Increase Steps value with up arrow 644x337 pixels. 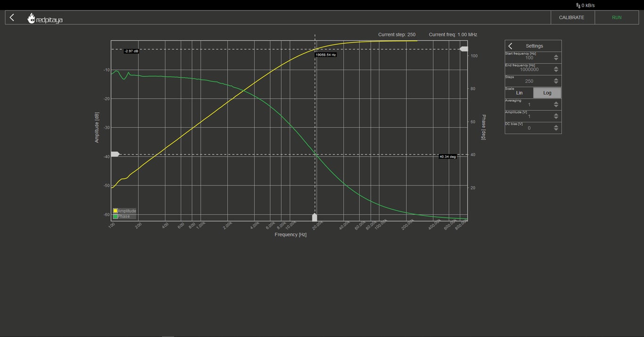(556, 79)
